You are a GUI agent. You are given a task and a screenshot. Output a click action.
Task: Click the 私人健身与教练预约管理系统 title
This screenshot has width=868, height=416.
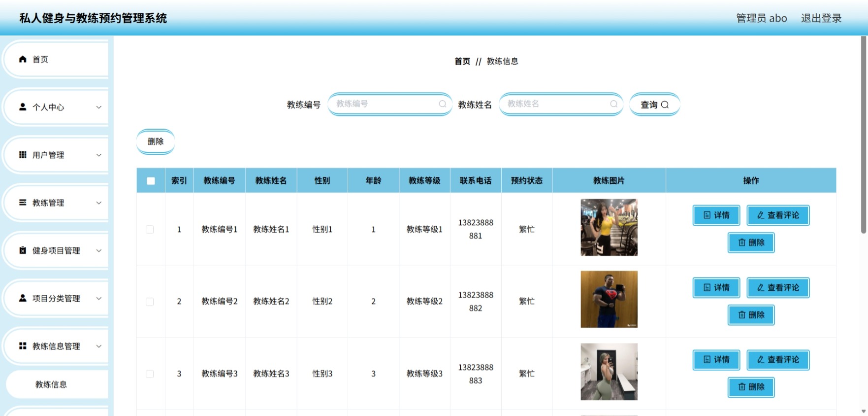pyautogui.click(x=93, y=18)
